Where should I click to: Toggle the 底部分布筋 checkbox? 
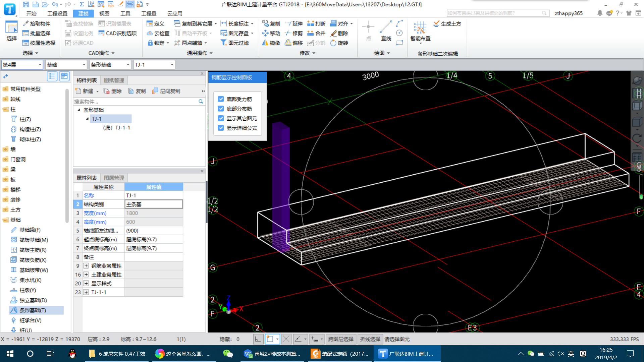click(221, 109)
